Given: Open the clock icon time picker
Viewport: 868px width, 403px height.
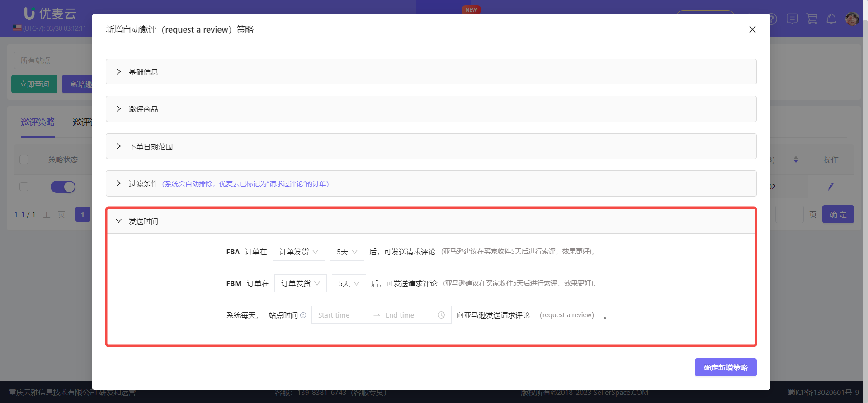Looking at the screenshot, I should (441, 315).
